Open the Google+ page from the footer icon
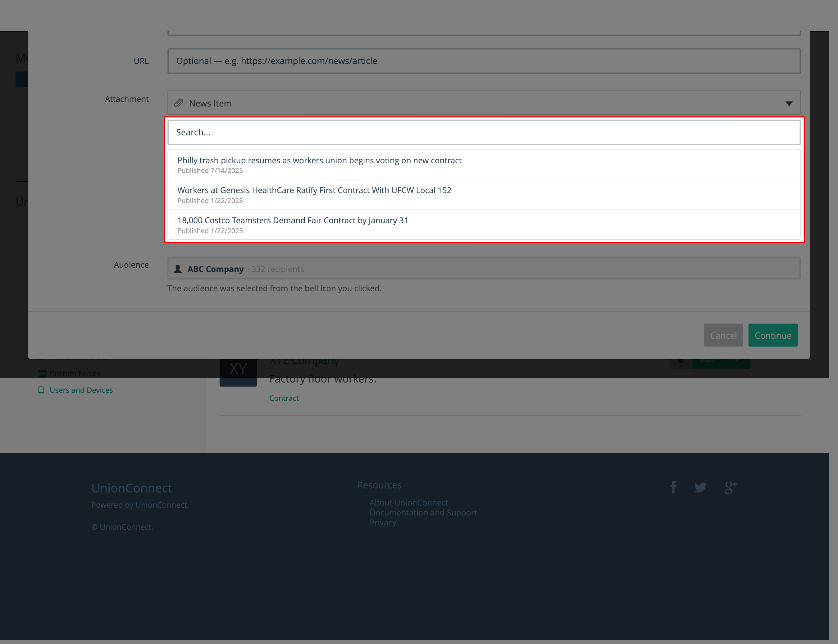Screen dimensions: 838x644 tap(730, 487)
